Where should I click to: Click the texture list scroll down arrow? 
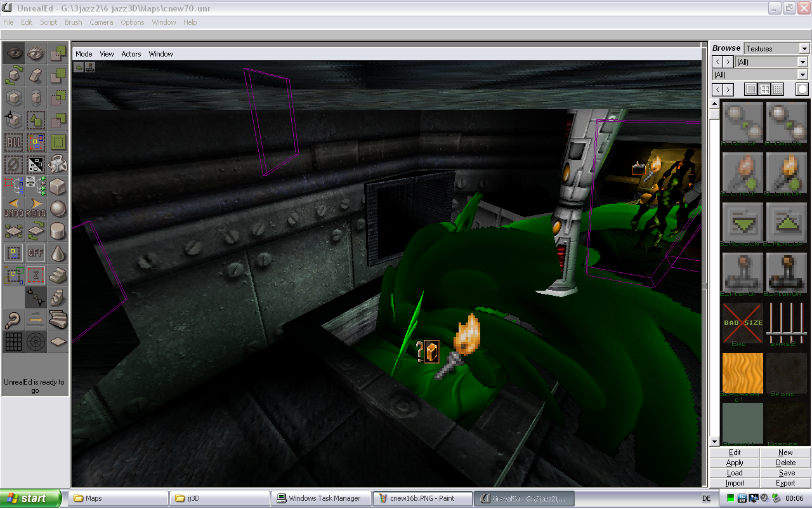[x=714, y=442]
